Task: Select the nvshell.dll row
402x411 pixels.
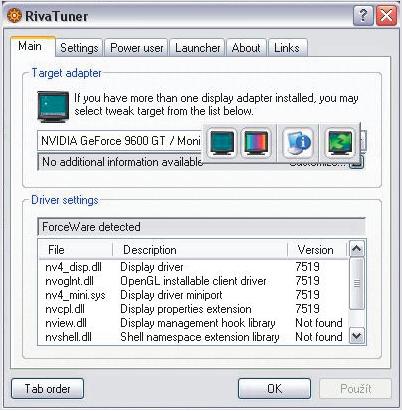Action: pos(193,337)
